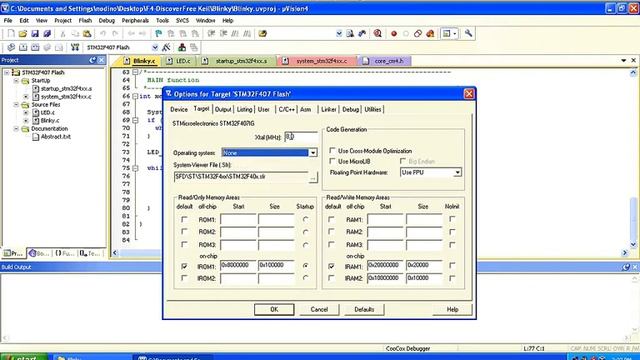Enable the IRAM1 NoInit checkbox
Image resolution: width=640 pixels, height=360 pixels.
[452, 265]
